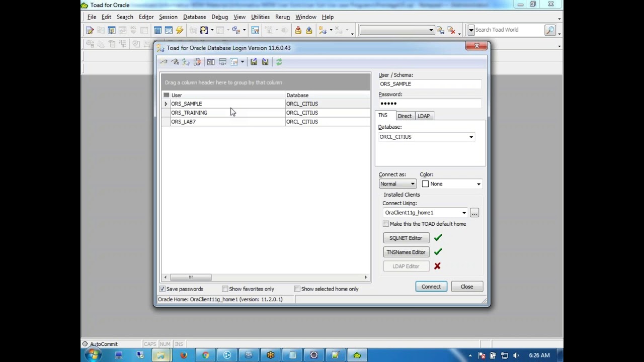Click the second connection icon in login dialog toolbar

pyautogui.click(x=175, y=62)
